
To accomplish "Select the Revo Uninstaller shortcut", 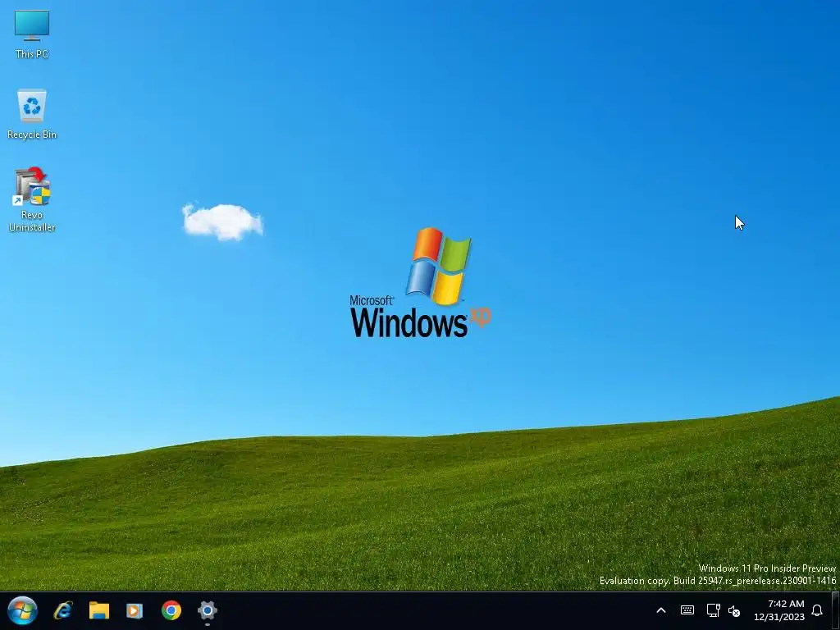I will (x=32, y=199).
